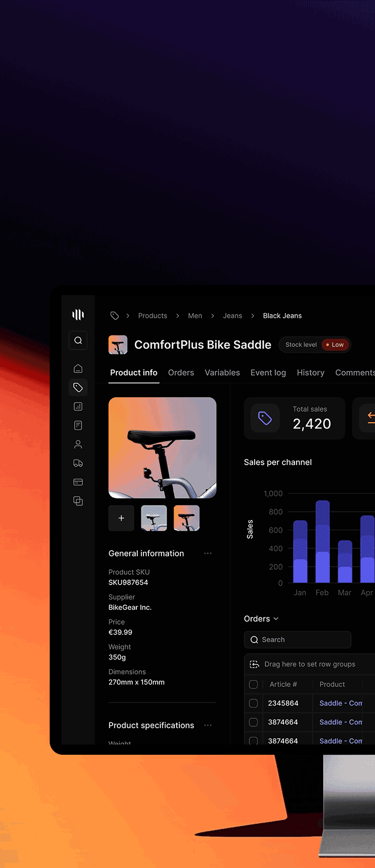Open General information more options menu
This screenshot has width=375, height=868.
207,553
